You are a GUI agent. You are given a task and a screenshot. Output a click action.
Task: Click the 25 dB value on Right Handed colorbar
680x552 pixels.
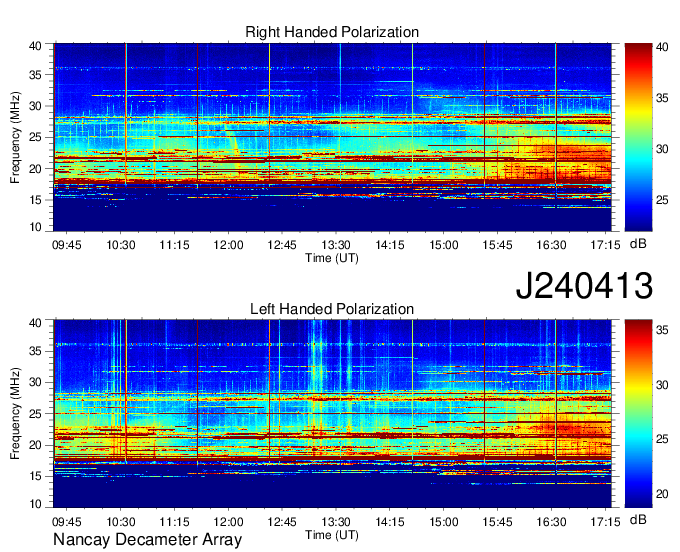click(x=662, y=200)
